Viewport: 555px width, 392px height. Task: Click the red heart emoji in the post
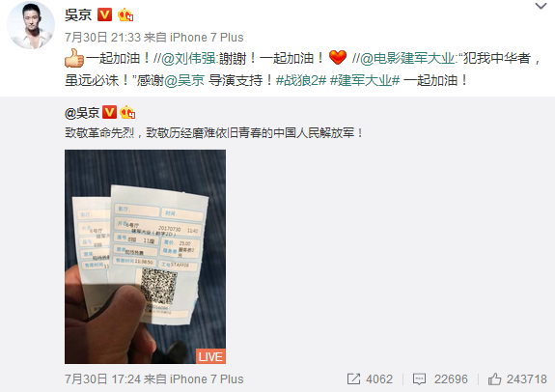pyautogui.click(x=337, y=57)
